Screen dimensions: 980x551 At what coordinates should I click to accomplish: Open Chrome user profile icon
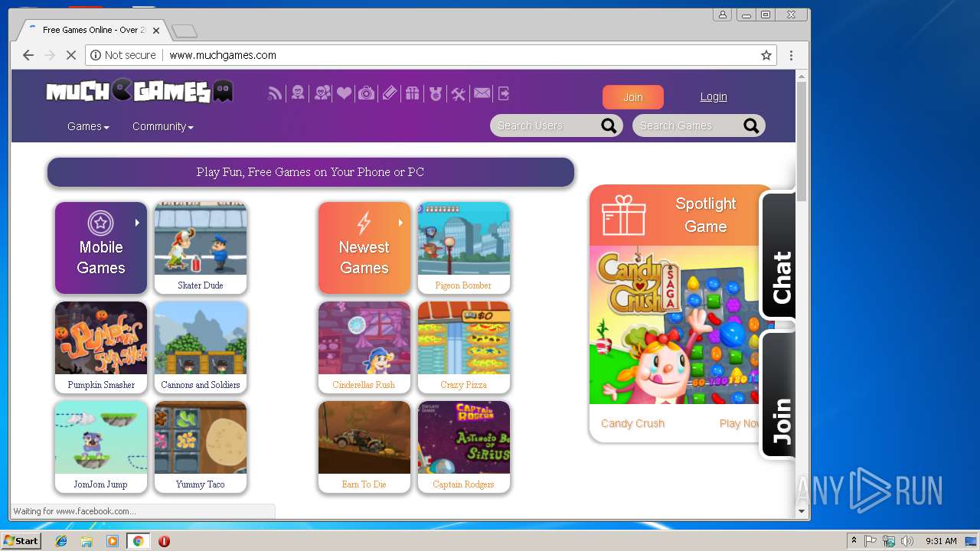click(722, 15)
